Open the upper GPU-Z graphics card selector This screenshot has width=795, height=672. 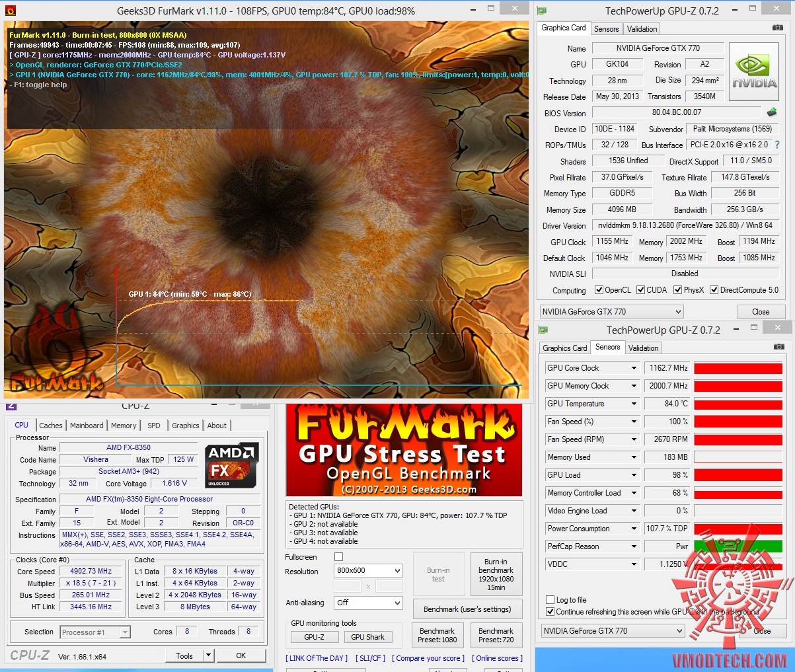[x=611, y=312]
